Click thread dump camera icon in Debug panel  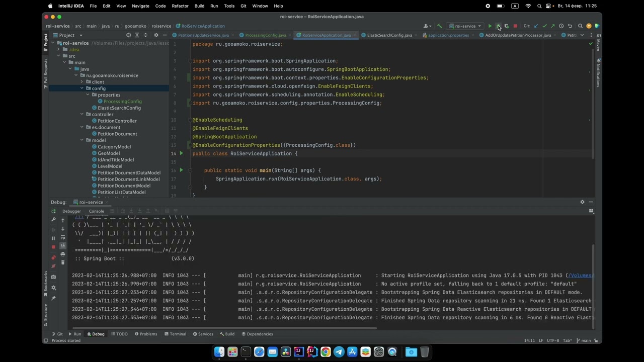(x=54, y=277)
